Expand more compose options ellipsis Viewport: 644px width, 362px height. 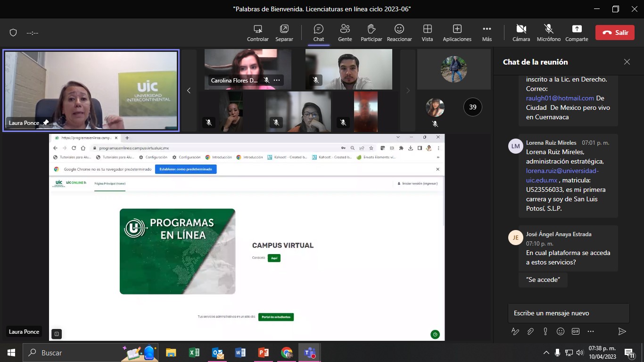(591, 331)
